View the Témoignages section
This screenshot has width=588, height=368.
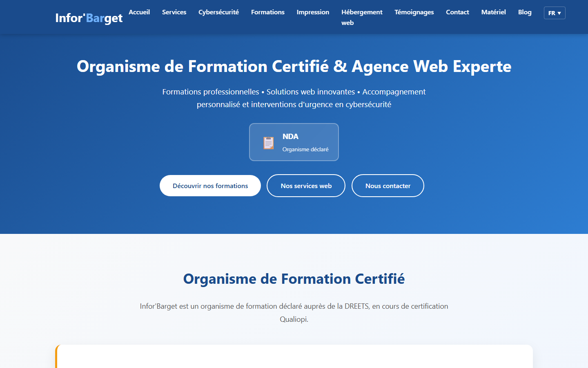(x=414, y=12)
